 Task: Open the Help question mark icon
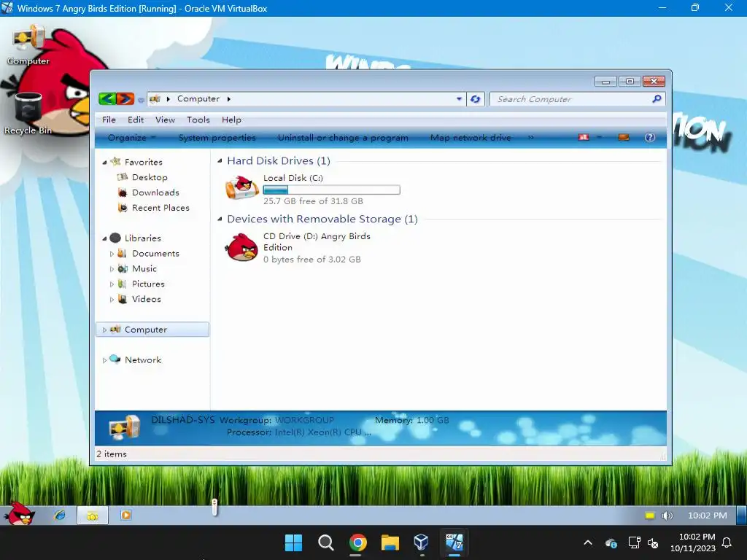pos(649,138)
